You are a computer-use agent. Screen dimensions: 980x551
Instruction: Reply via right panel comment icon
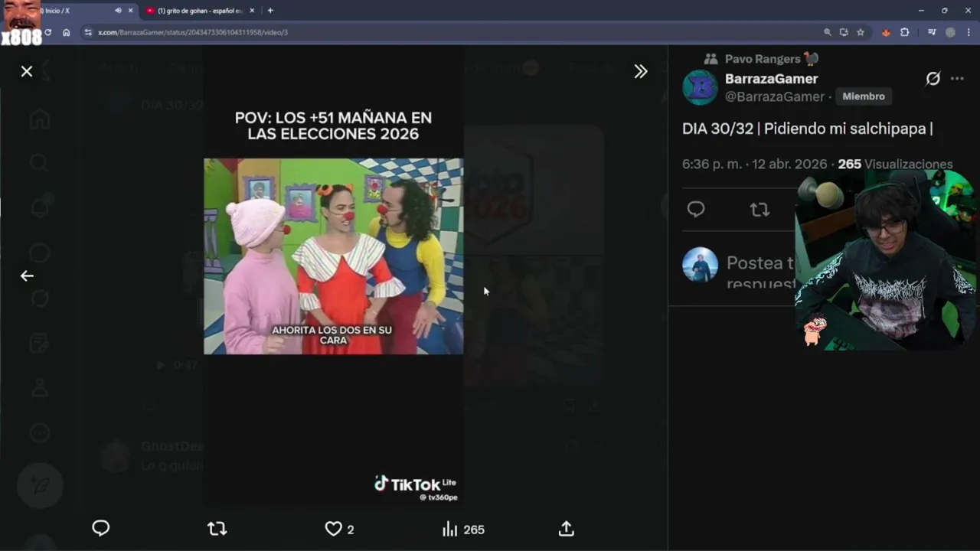pyautogui.click(x=696, y=210)
